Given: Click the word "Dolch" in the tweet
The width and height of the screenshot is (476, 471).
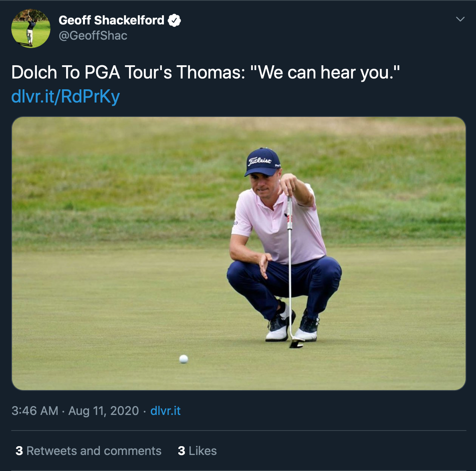Looking at the screenshot, I should click(x=34, y=72).
